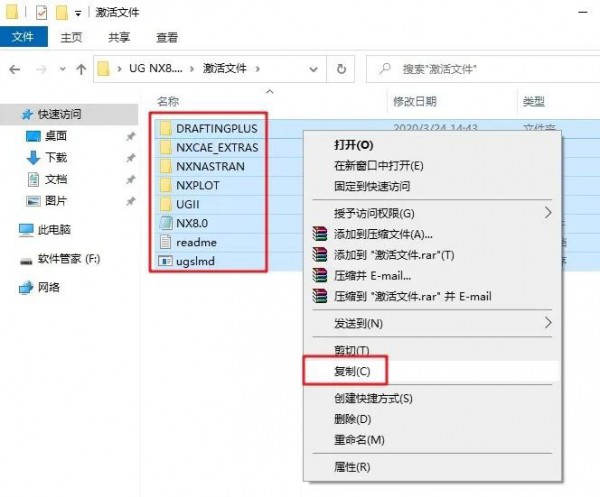Click the NXCAE_EXTRAS folder icon
This screenshot has width=600, height=497.
165,147
